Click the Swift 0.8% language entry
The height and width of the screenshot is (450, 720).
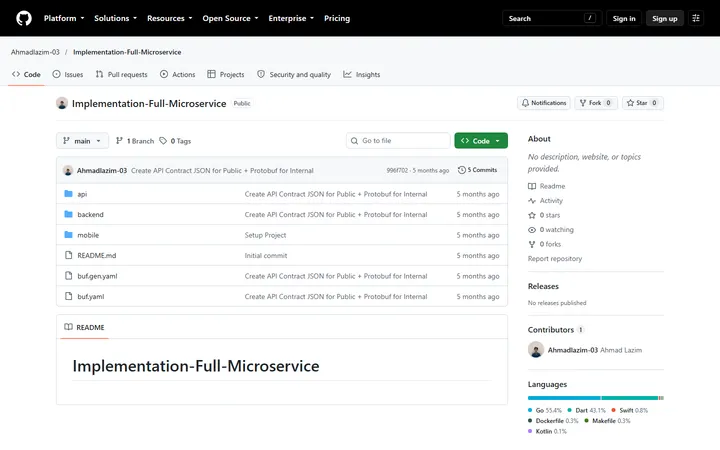630,411
